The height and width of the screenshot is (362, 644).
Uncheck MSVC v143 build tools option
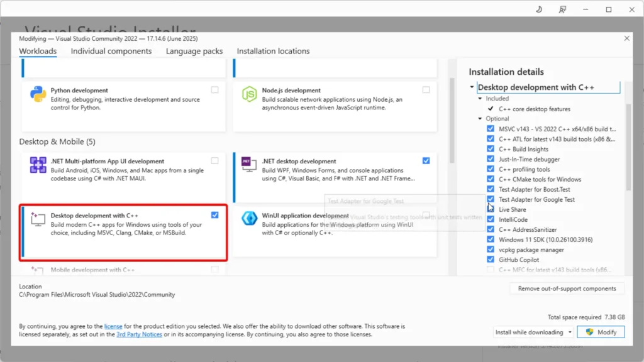point(491,128)
